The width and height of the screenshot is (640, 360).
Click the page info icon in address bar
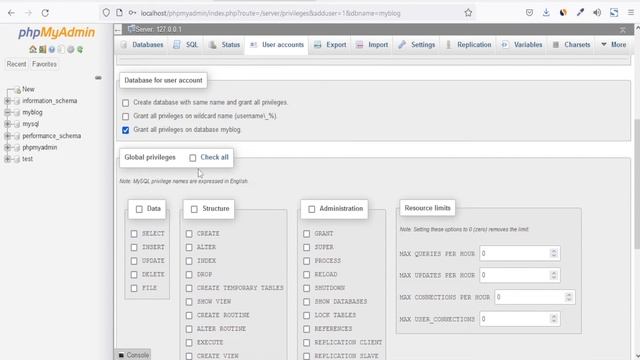[119, 13]
